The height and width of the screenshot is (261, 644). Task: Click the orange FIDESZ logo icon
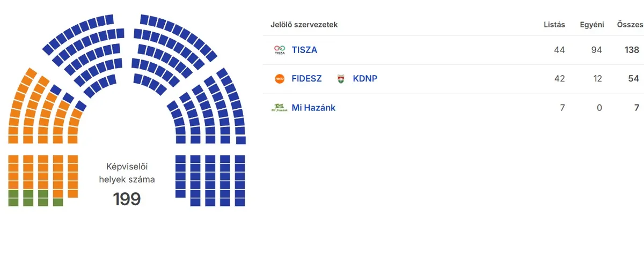(x=280, y=79)
